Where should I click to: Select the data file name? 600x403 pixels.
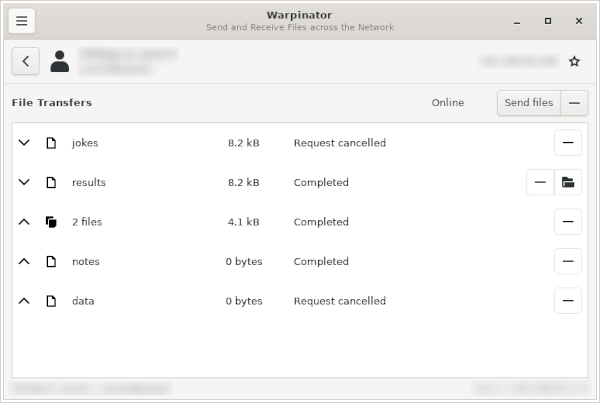tap(83, 301)
